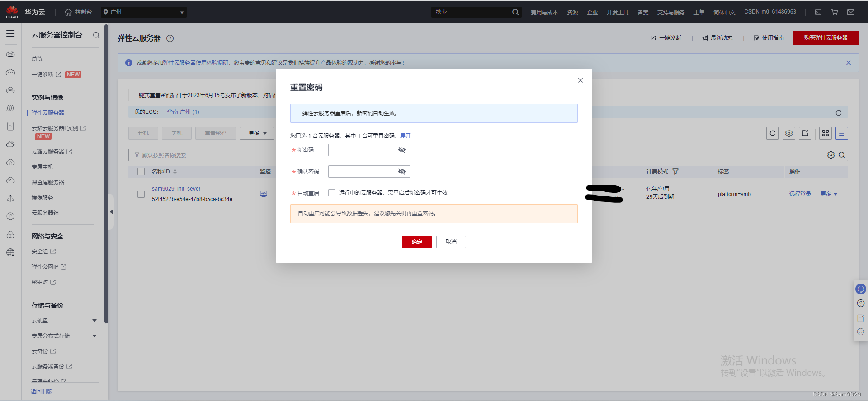Image resolution: width=868 pixels, height=401 pixels.
Task: Open the customer service headset icon
Action: tap(861, 289)
